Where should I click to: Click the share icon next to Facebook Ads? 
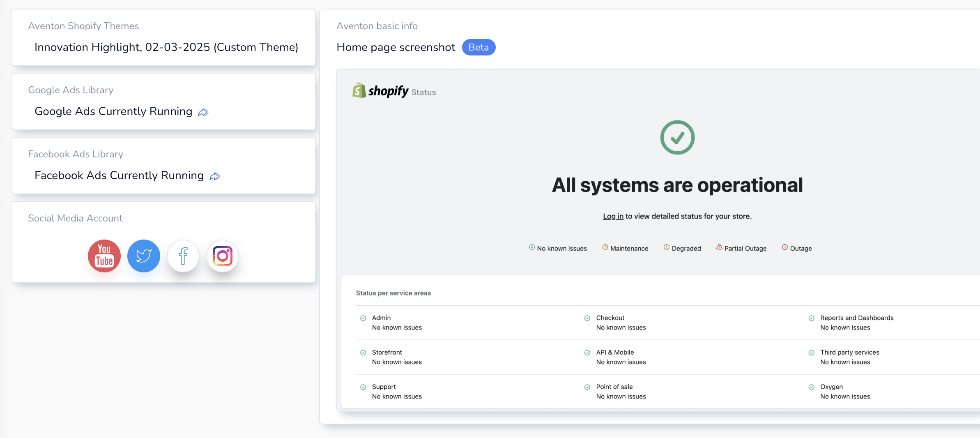(214, 176)
